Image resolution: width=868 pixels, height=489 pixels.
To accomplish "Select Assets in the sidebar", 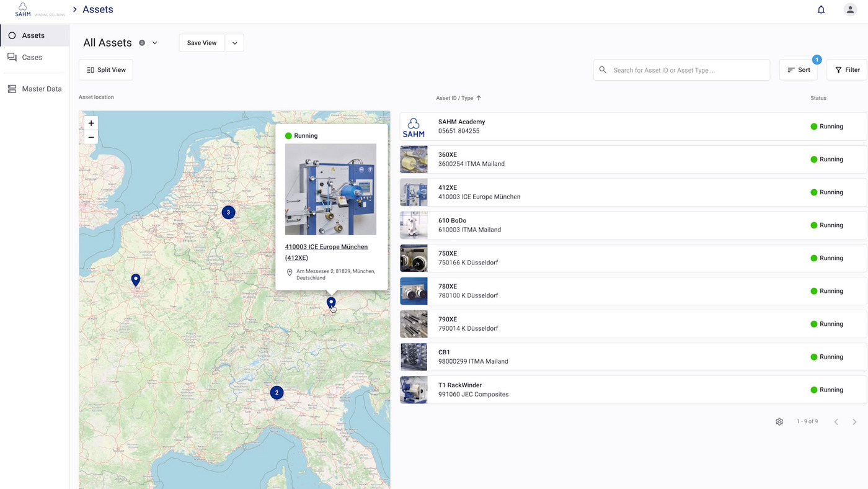I will 35,35.
